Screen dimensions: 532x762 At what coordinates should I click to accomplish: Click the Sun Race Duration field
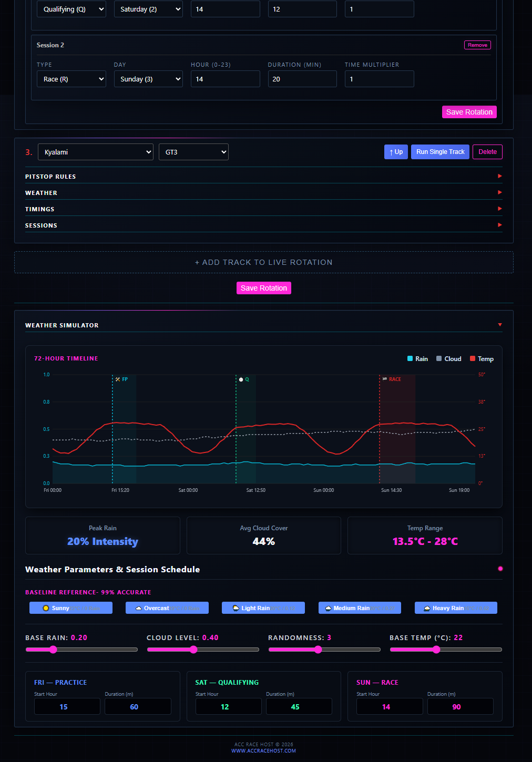coord(461,706)
